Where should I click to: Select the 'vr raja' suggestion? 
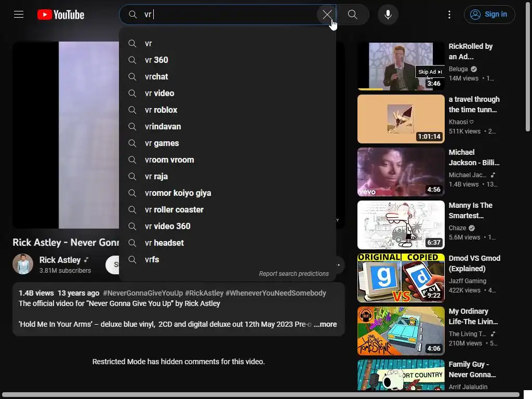coord(228,177)
